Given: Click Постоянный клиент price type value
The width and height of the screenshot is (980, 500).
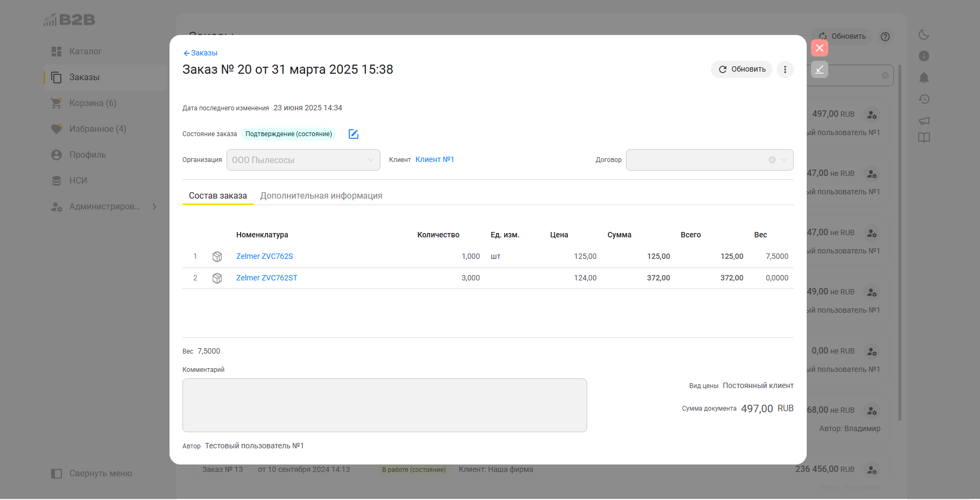Looking at the screenshot, I should pyautogui.click(x=758, y=386).
